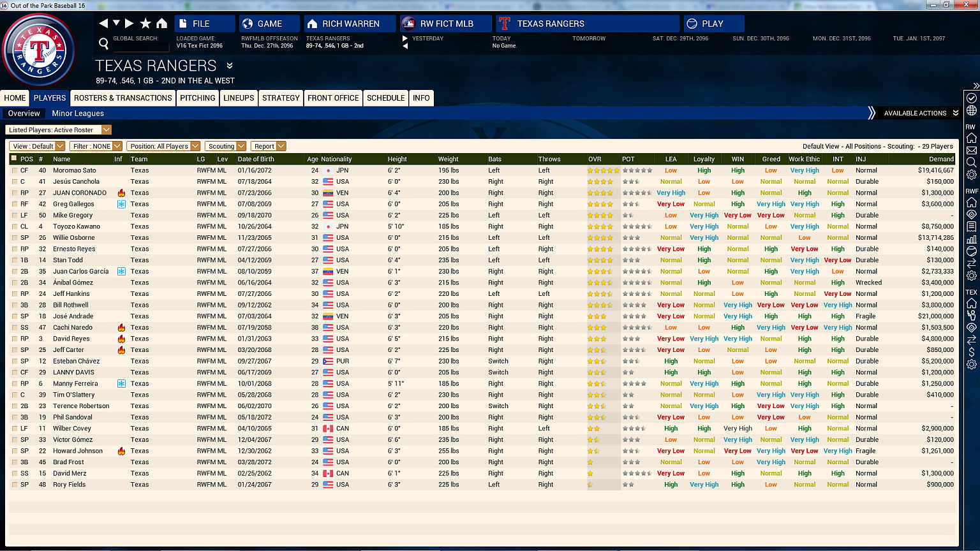980x551 pixels.
Task: Open the mail envelope icon in right sidebar
Action: click(971, 151)
